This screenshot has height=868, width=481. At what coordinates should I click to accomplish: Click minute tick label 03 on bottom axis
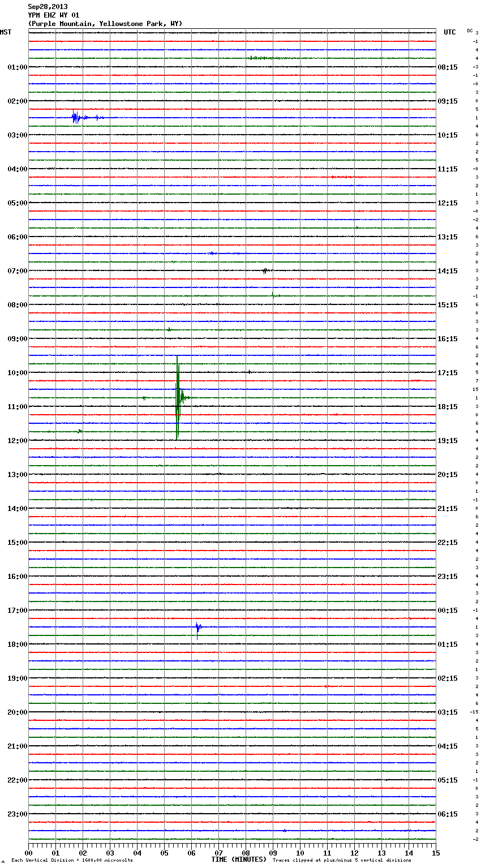click(110, 853)
